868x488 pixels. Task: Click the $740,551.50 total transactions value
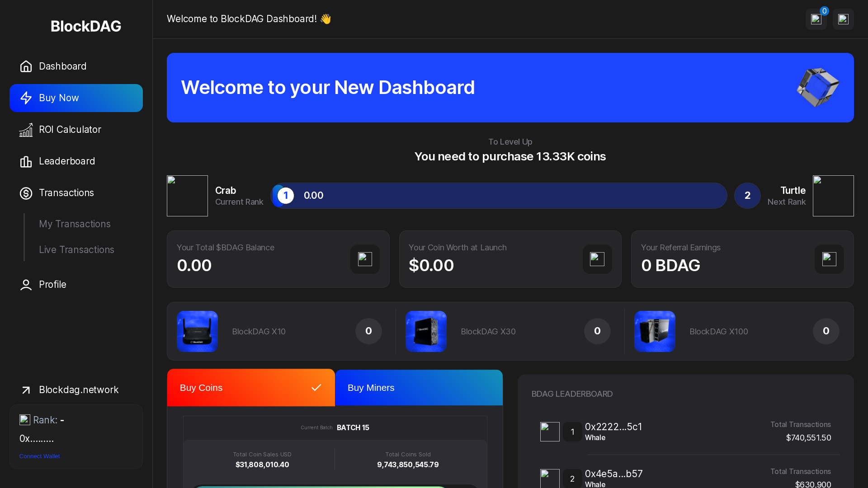coord(808,438)
